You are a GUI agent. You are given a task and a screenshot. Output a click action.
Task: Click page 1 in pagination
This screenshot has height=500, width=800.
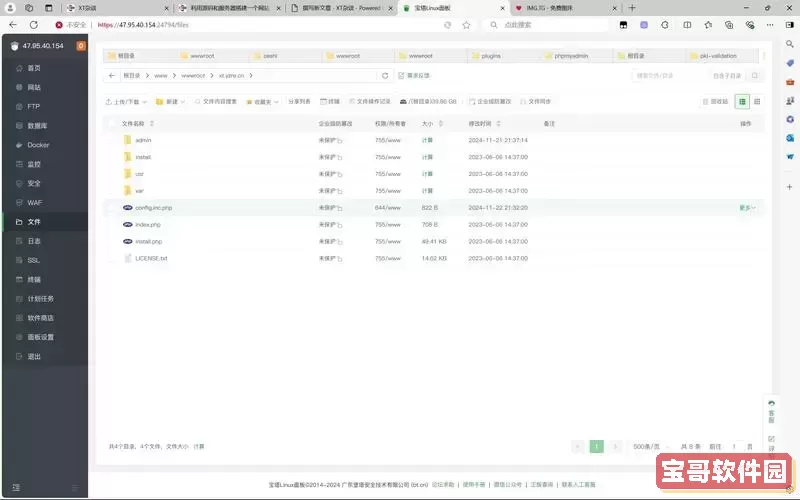(596, 446)
